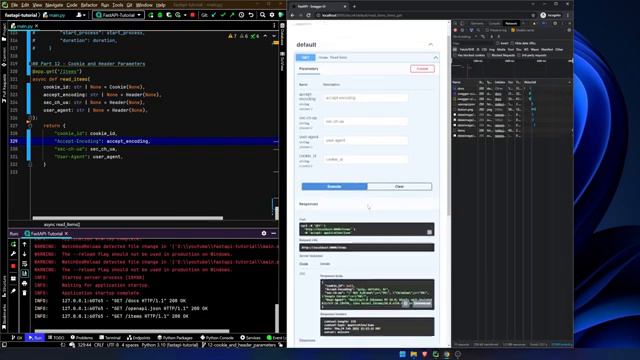Toggle device toolbar in DevTools
Image resolution: width=640 pixels, height=360 pixels.
point(462,23)
